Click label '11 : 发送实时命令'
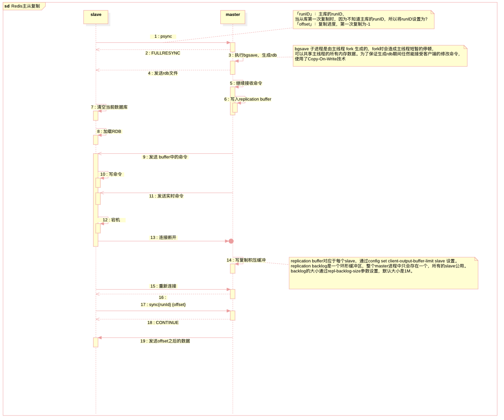Image resolution: width=504 pixels, height=420 pixels. click(166, 196)
